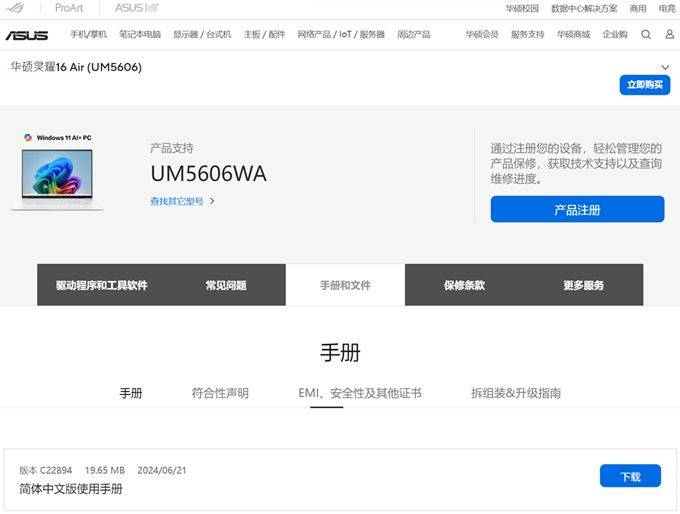This screenshot has height=514, width=680.
Task: Switch to 保修条款 tab
Action: (464, 285)
